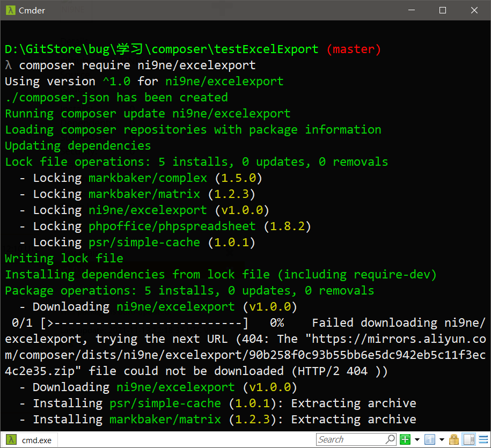Click the green new console plus icon
The width and height of the screenshot is (491, 448).
(x=405, y=440)
